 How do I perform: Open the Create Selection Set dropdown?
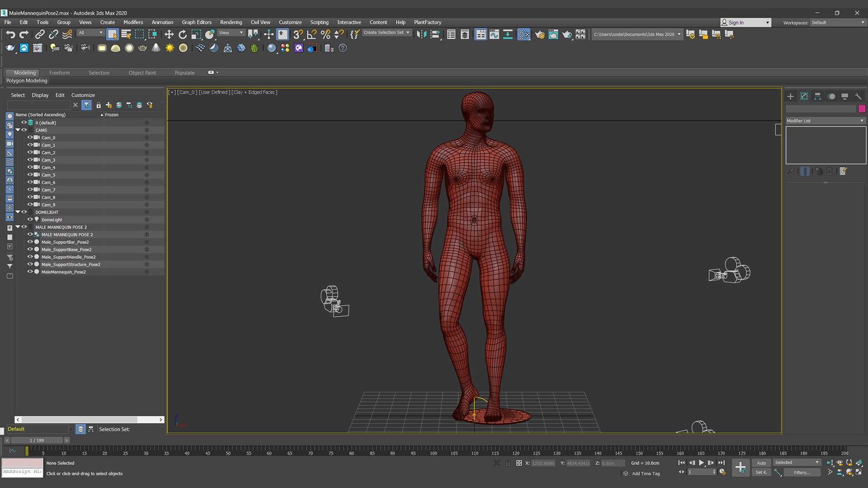387,33
